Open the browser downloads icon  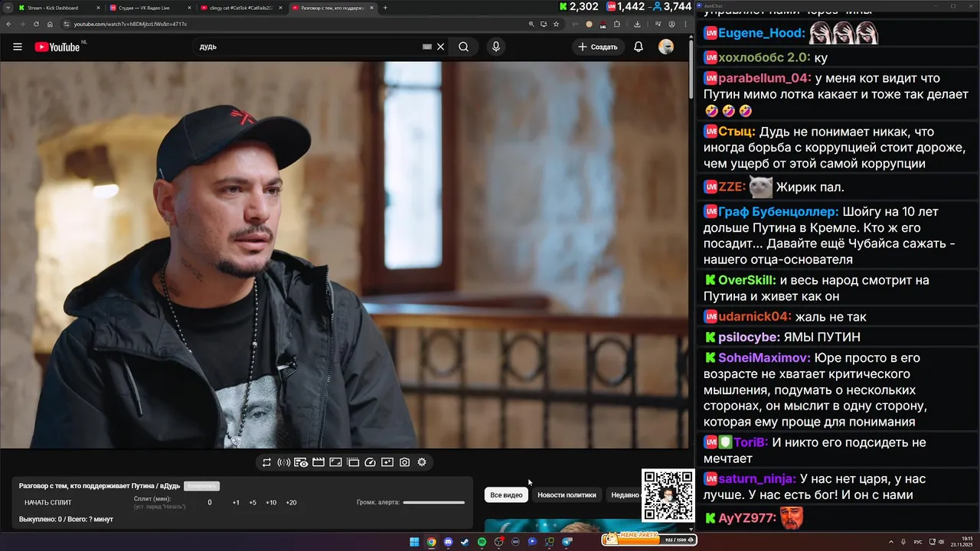pyautogui.click(x=637, y=24)
